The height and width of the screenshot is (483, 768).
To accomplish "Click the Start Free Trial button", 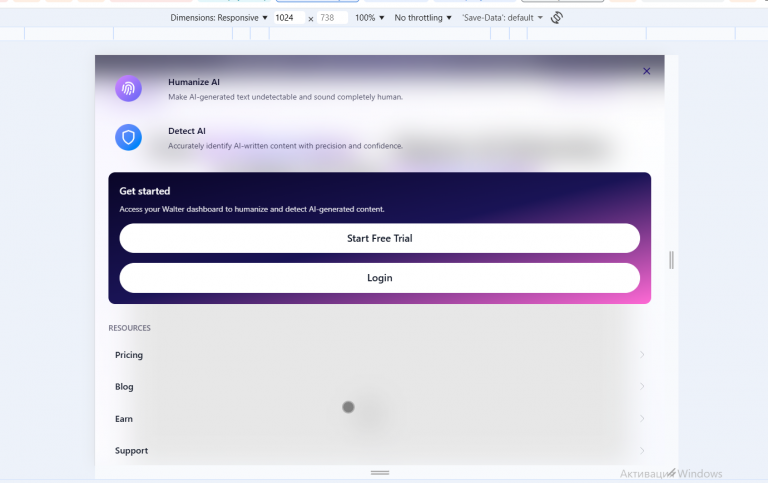I will click(x=380, y=239).
